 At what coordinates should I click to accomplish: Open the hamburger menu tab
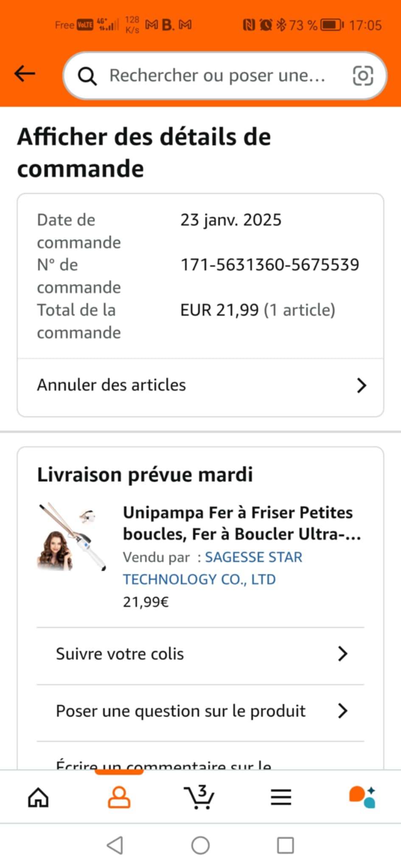pyautogui.click(x=281, y=797)
